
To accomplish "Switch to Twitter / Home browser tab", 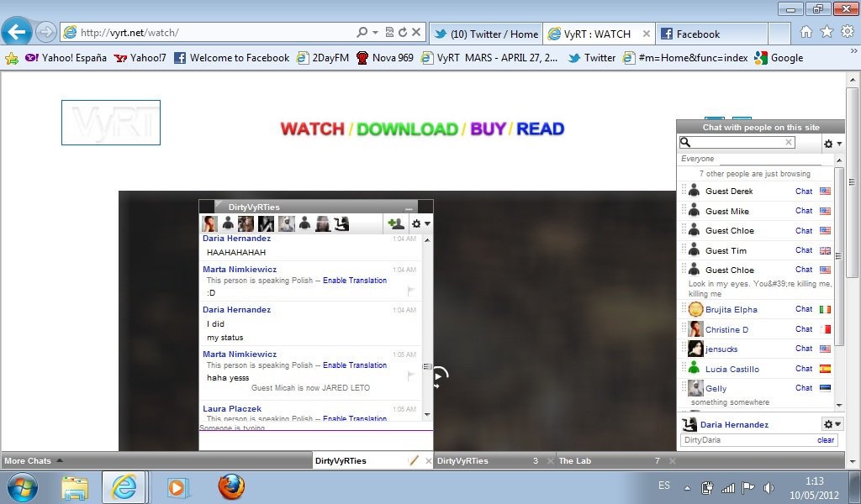I will coord(485,34).
